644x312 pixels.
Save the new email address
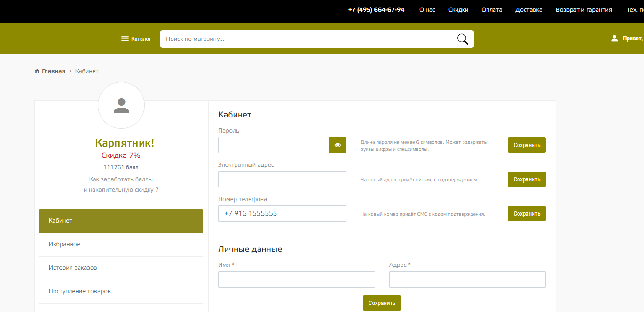pyautogui.click(x=526, y=179)
